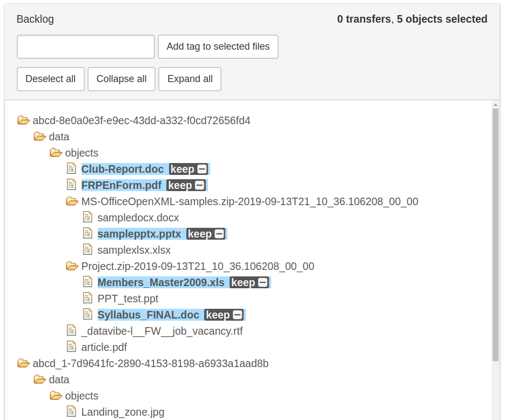This screenshot has width=505, height=420.
Task: Remove the keep tag from Members_Master2009.xls
Action: (x=263, y=282)
